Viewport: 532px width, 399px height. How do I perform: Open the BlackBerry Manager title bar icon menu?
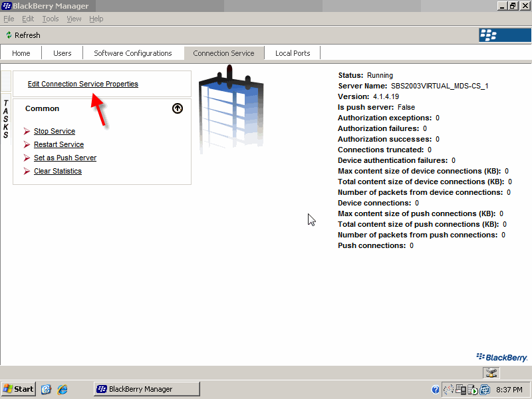[7, 6]
